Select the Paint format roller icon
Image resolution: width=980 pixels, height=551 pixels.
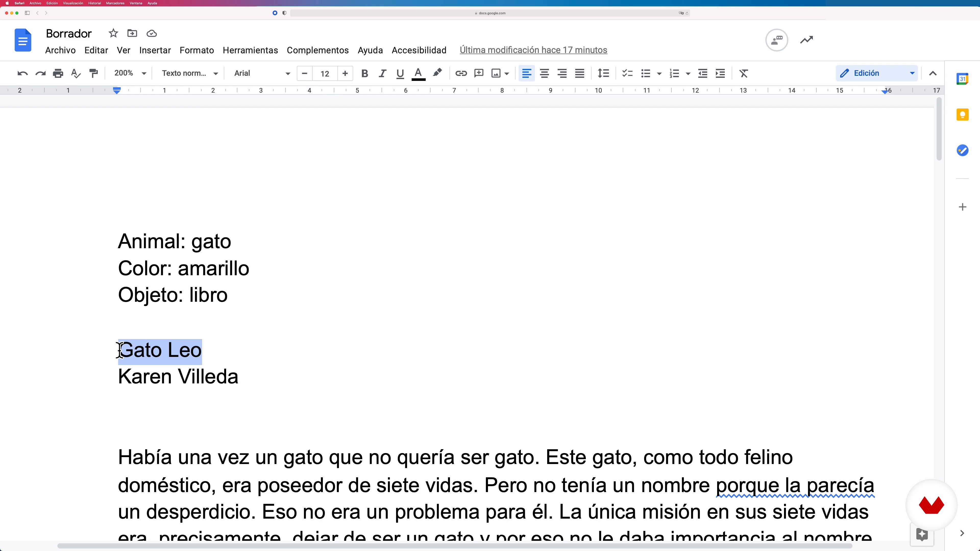[93, 73]
